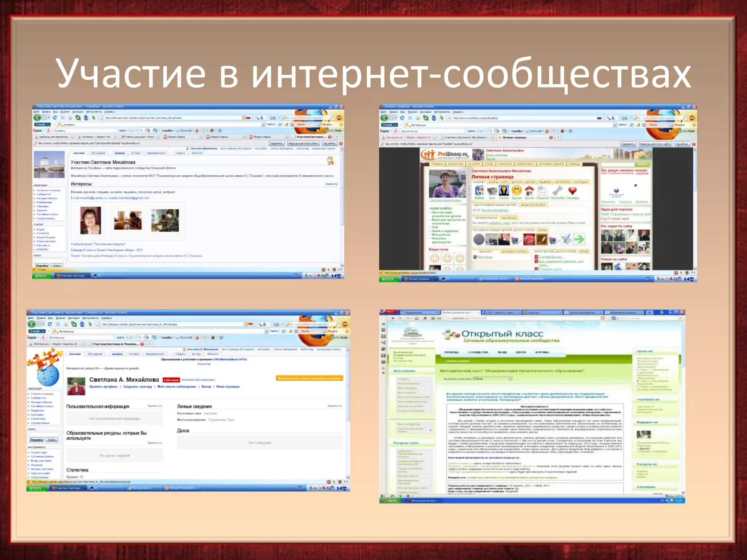Click 'Не сейчас' on the ProШколу password bar
Screen dimensions: 747x560
[x=682, y=144]
